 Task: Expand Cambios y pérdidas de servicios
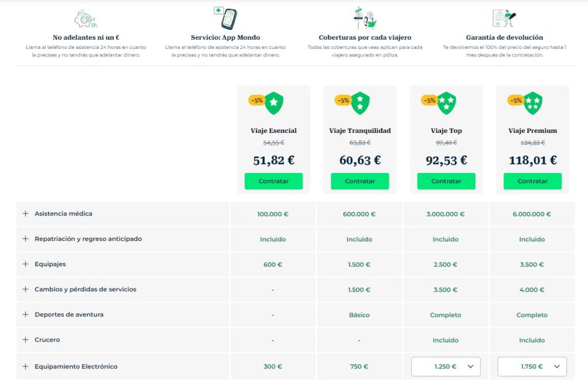(x=25, y=290)
